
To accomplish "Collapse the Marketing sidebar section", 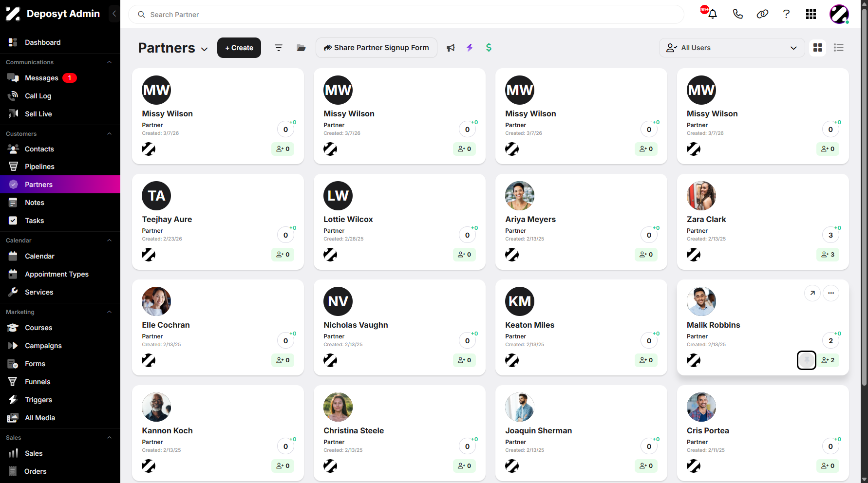I will pos(110,312).
